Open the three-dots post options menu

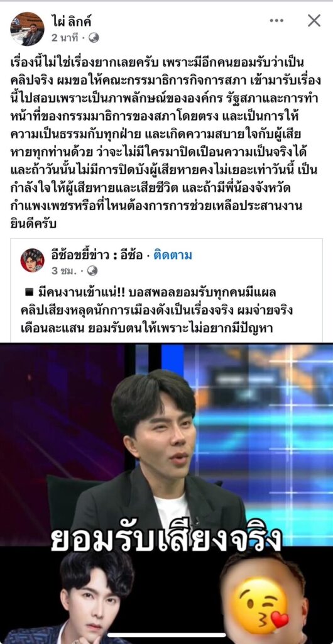[276, 21]
